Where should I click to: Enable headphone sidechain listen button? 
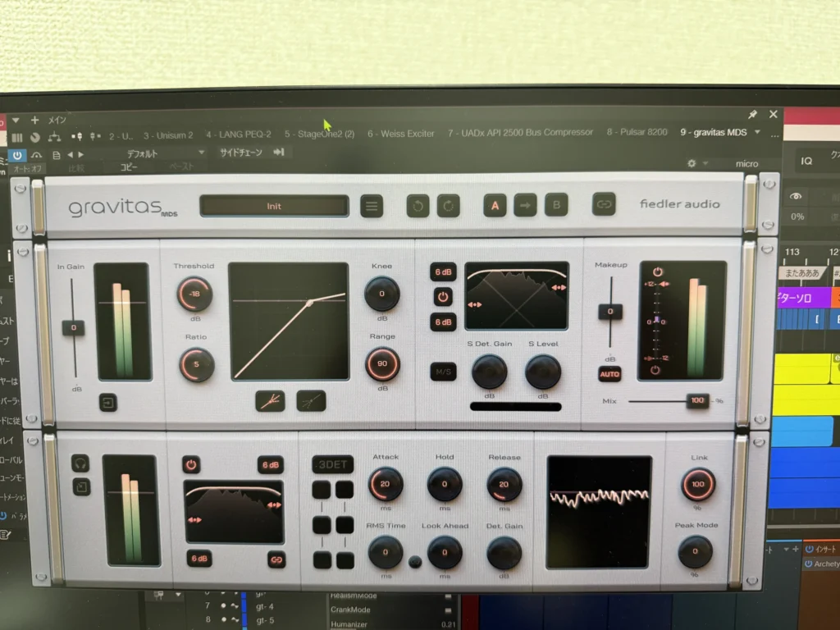pos(80,463)
